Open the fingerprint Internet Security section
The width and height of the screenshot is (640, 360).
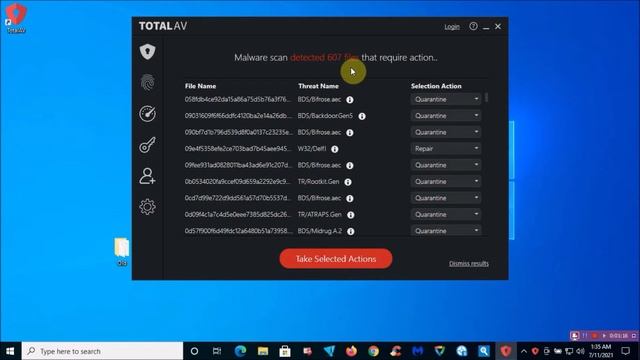coord(147,83)
